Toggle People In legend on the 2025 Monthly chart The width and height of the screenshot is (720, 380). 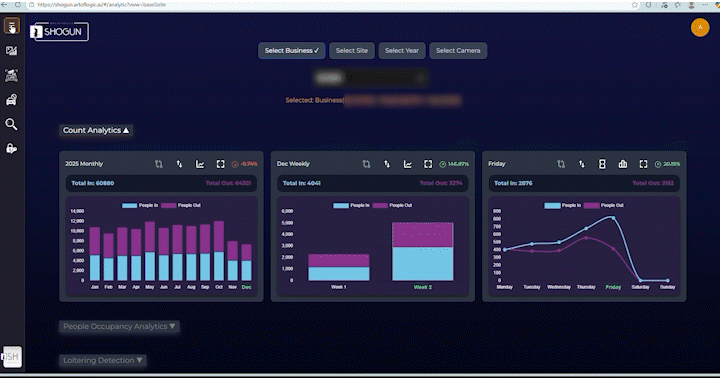(x=140, y=205)
